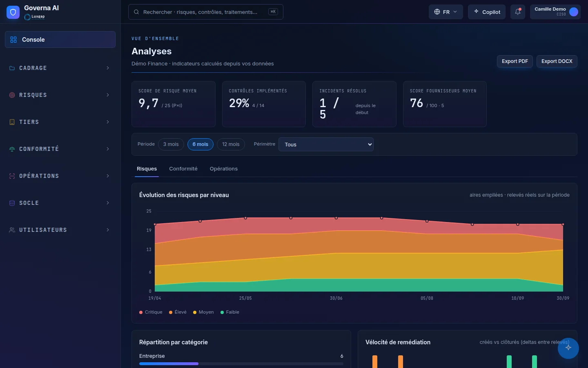Click the Tiers building icon
This screenshot has width=588, height=368.
point(12,122)
